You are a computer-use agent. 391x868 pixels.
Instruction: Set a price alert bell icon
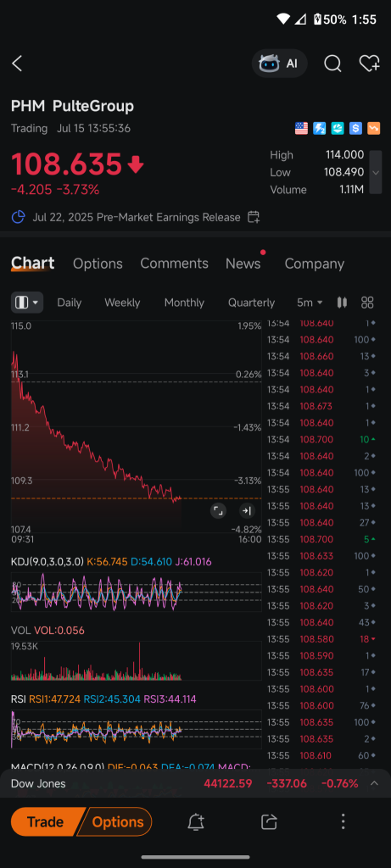click(195, 821)
